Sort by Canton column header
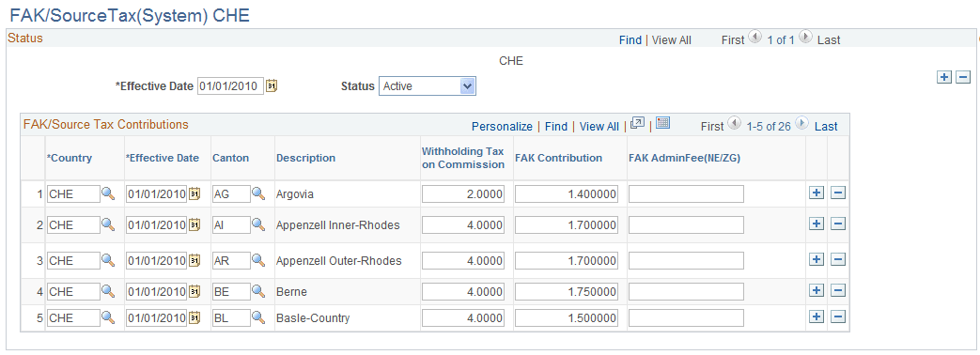 point(230,158)
